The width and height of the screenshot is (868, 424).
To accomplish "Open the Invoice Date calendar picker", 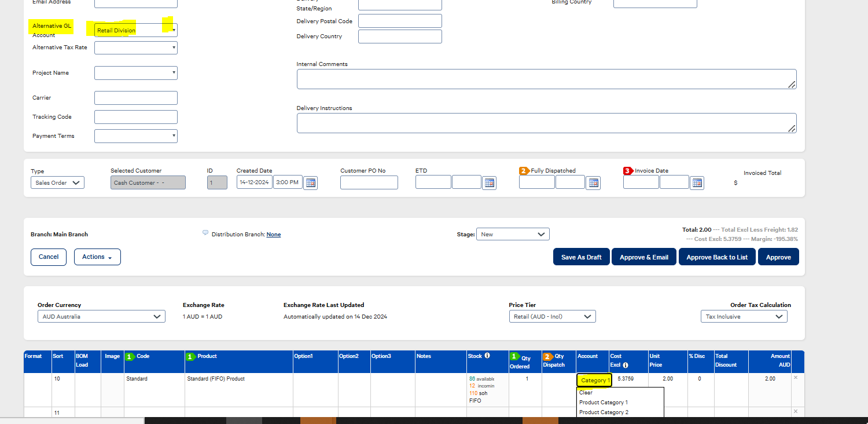I will click(696, 182).
